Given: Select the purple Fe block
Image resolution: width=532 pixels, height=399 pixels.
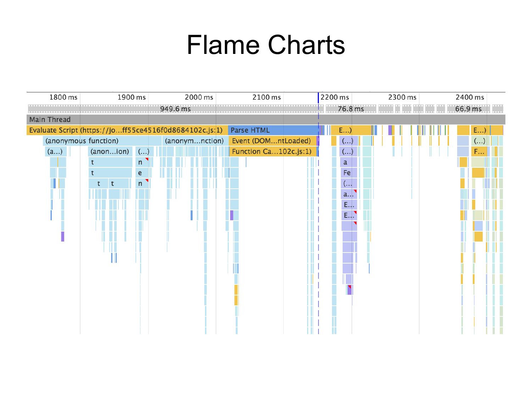Looking at the screenshot, I should pos(347,173).
